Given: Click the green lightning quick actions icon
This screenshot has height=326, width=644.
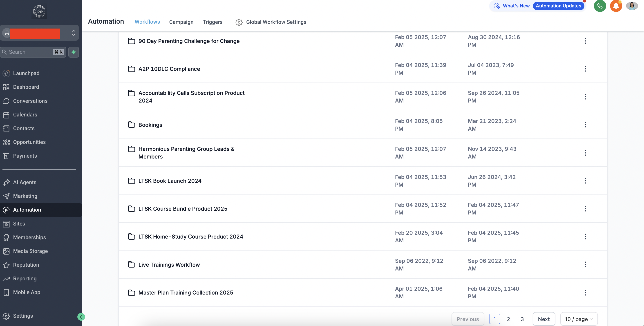Looking at the screenshot, I should [x=74, y=52].
